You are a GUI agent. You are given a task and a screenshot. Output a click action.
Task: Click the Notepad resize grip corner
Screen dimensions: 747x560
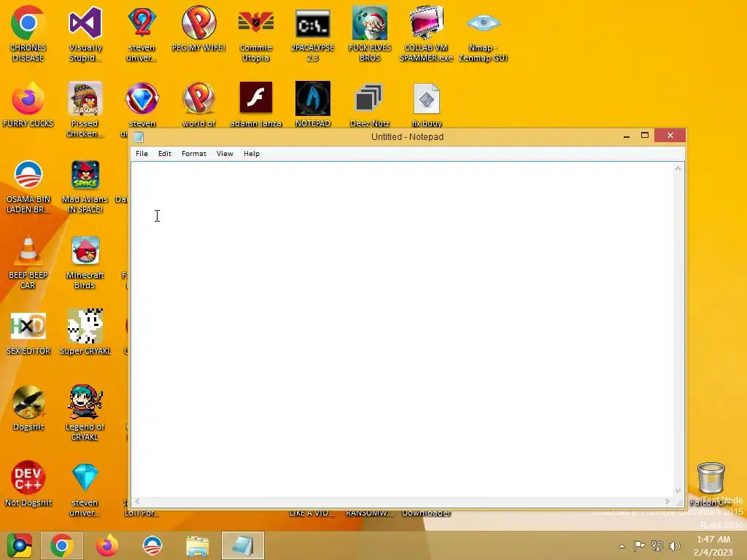679,502
